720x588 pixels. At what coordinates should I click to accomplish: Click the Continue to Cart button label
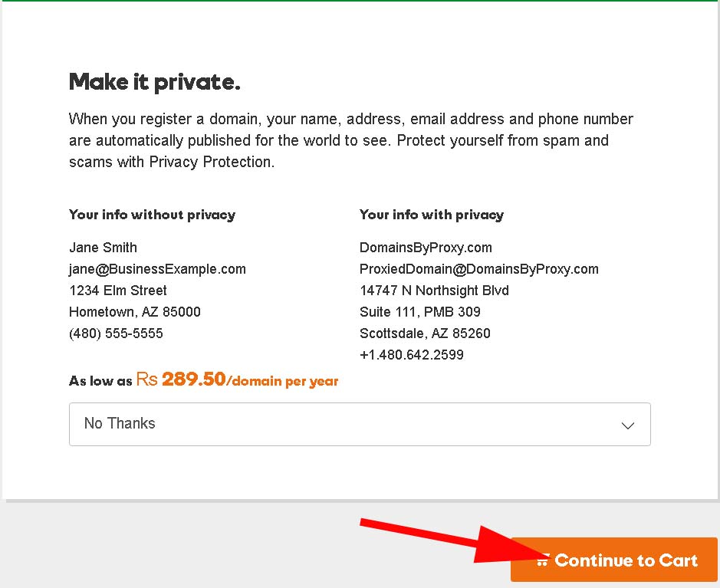pyautogui.click(x=626, y=560)
